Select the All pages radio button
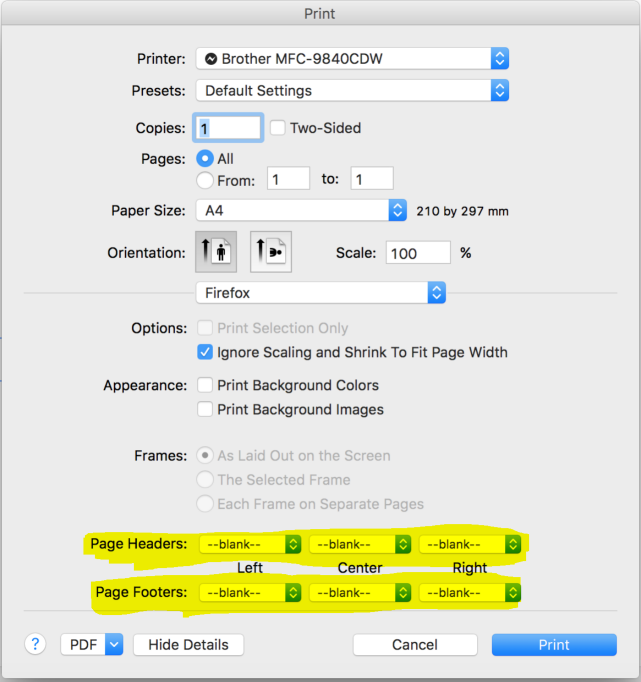 point(205,158)
